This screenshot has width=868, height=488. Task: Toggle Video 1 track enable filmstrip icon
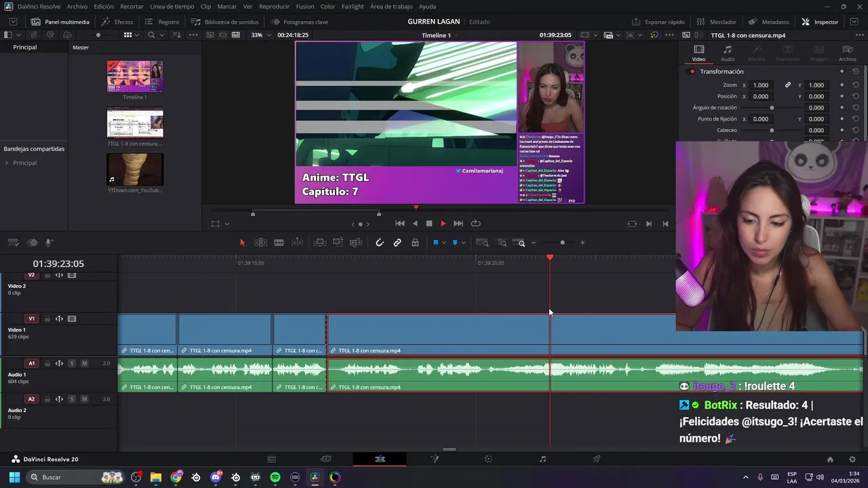(x=72, y=319)
